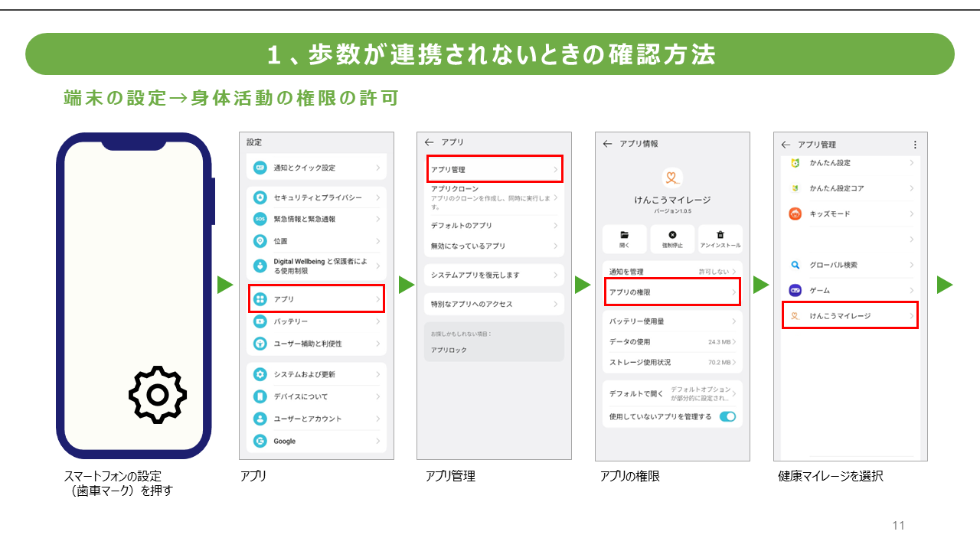Tap the force stop (強制停止) icon
The image size is (980, 551).
[672, 236]
